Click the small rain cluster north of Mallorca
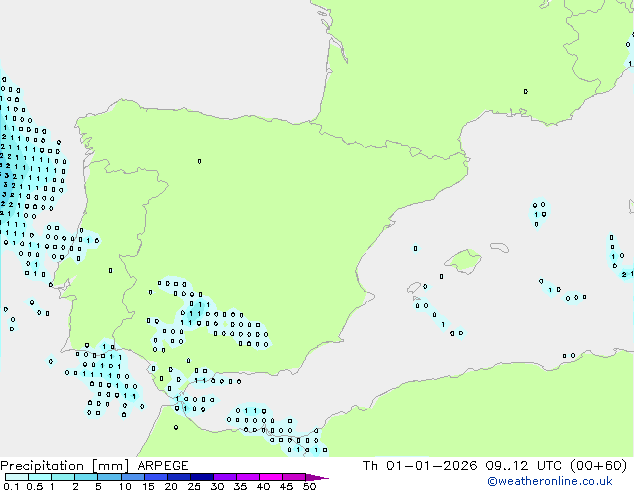 [539, 212]
